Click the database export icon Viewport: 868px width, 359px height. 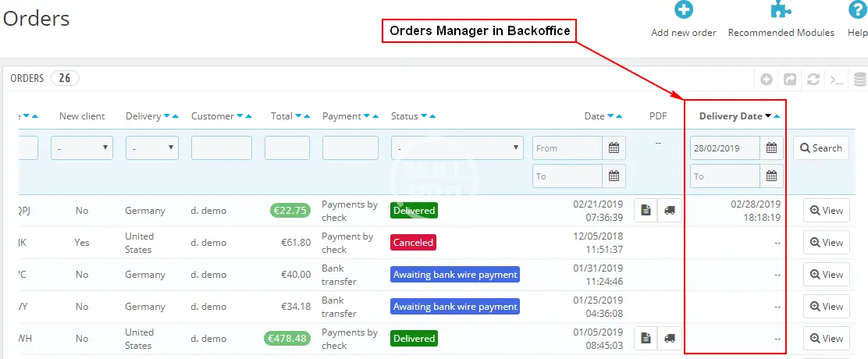click(859, 79)
